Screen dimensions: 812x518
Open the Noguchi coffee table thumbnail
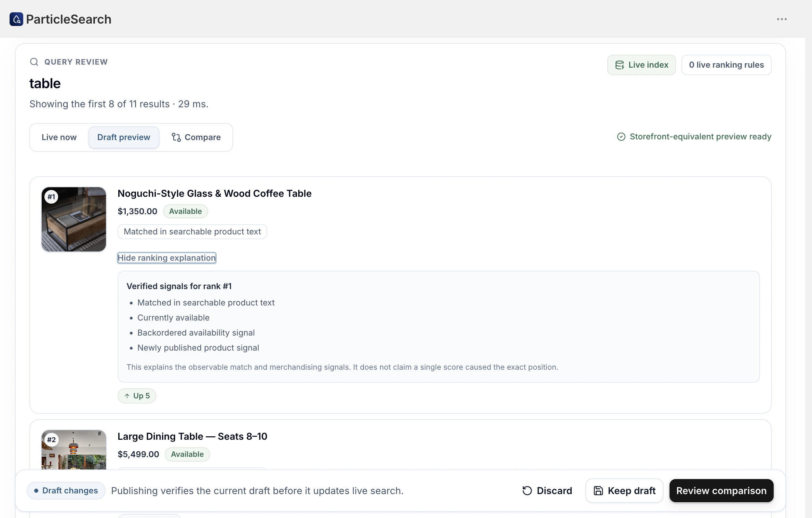pyautogui.click(x=74, y=219)
